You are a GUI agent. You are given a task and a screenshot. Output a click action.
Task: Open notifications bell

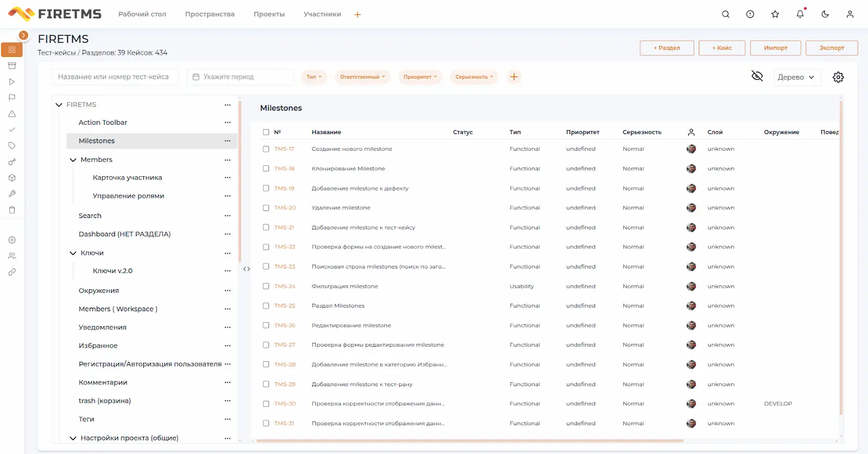pos(800,14)
